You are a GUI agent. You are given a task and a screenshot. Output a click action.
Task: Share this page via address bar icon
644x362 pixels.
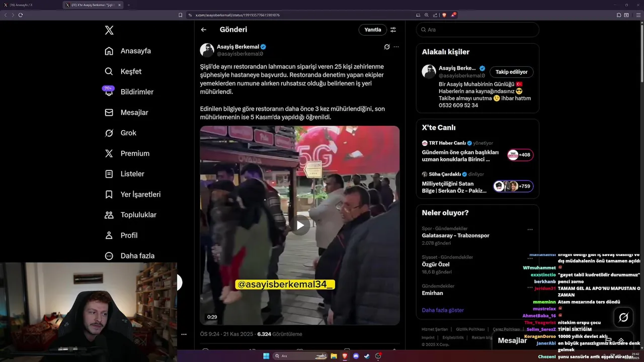[x=435, y=15]
